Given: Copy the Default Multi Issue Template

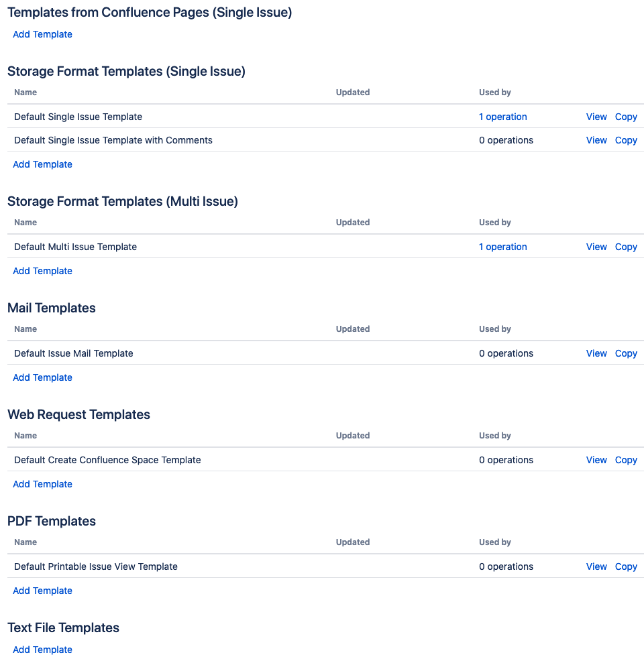Looking at the screenshot, I should 625,247.
